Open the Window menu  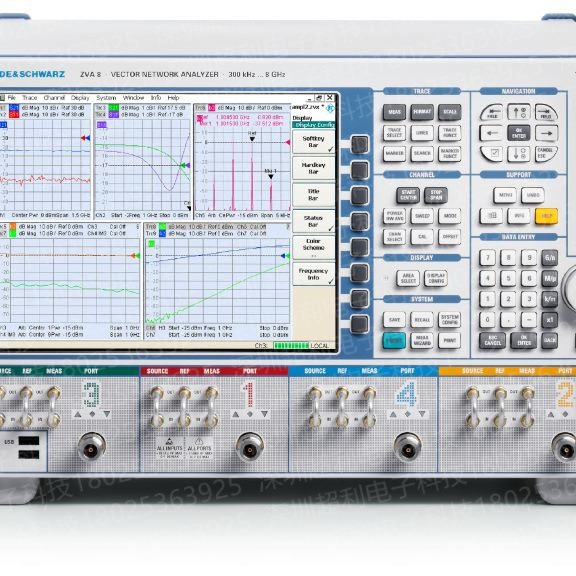coord(133,98)
